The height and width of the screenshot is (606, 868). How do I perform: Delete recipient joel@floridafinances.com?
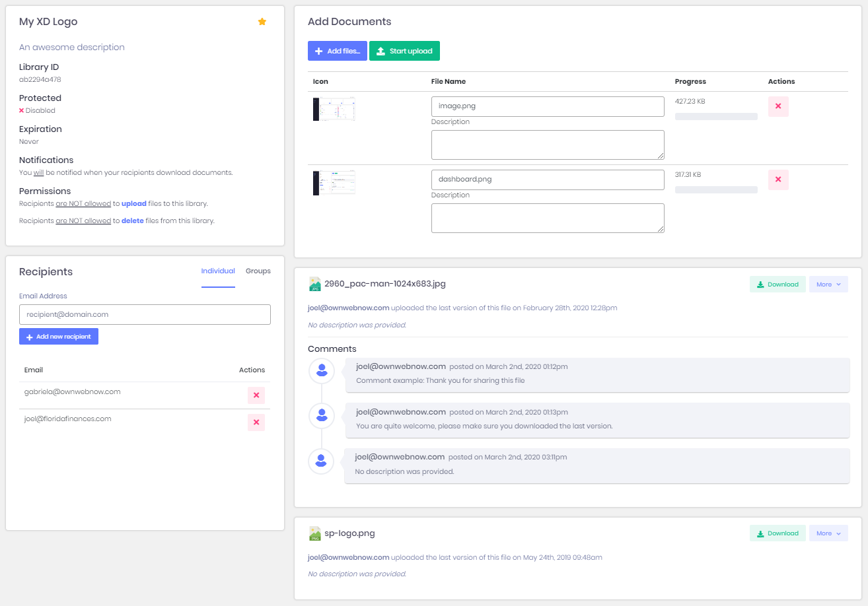(x=256, y=422)
